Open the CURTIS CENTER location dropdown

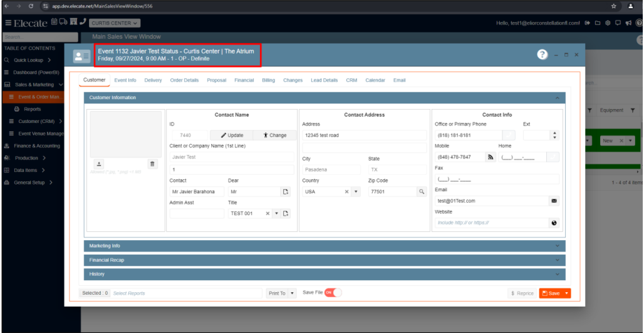pyautogui.click(x=115, y=23)
